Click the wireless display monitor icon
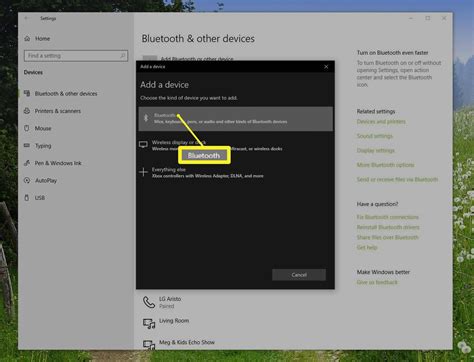 [x=143, y=144]
